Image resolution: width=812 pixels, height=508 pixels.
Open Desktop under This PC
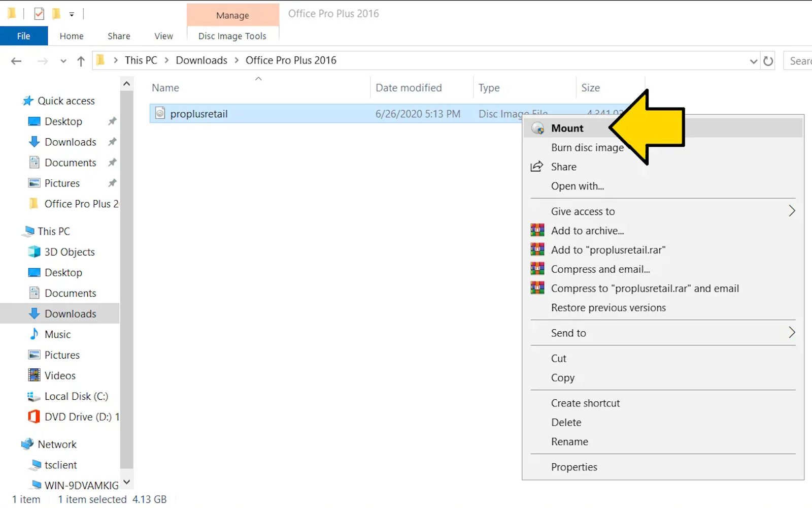(x=63, y=273)
